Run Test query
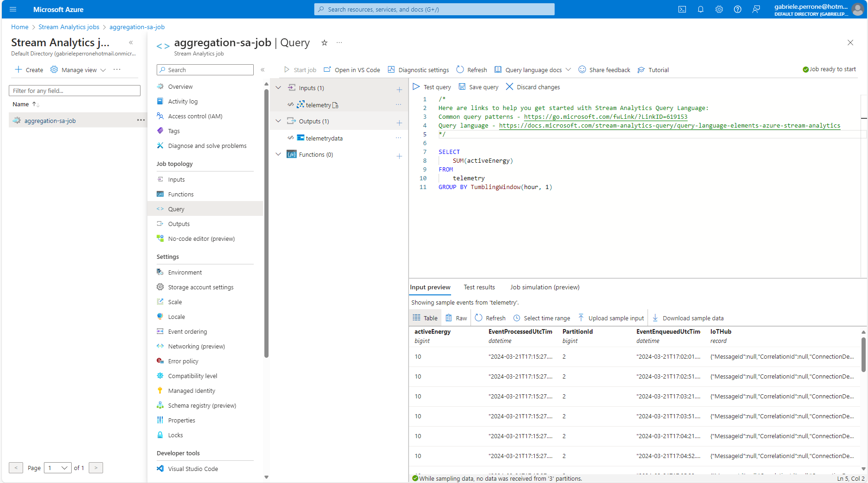 pos(431,87)
